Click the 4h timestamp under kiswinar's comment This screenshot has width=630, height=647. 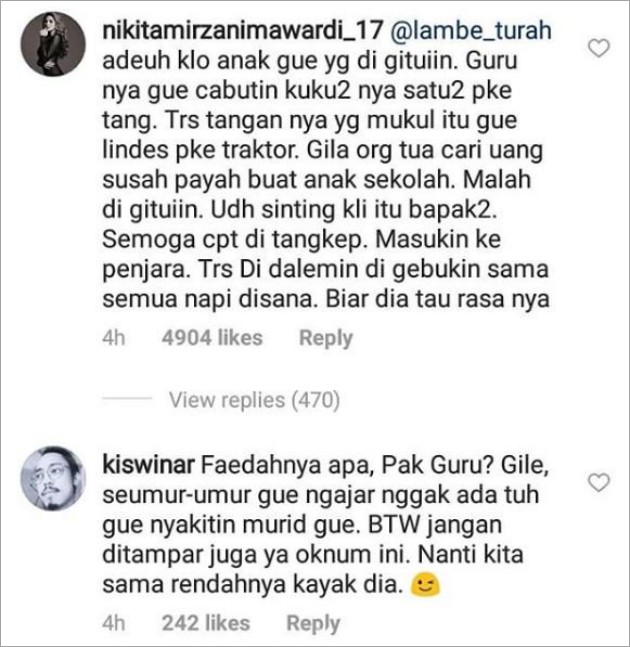pyautogui.click(x=113, y=623)
